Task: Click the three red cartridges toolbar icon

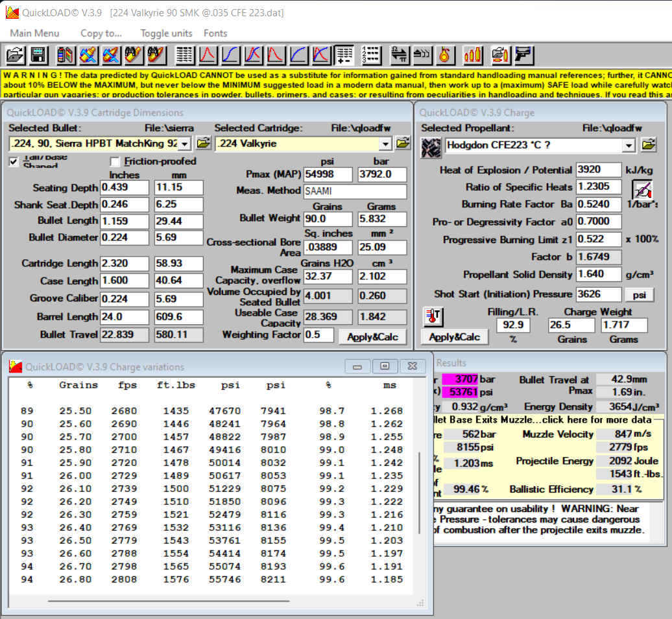Action: (472, 55)
